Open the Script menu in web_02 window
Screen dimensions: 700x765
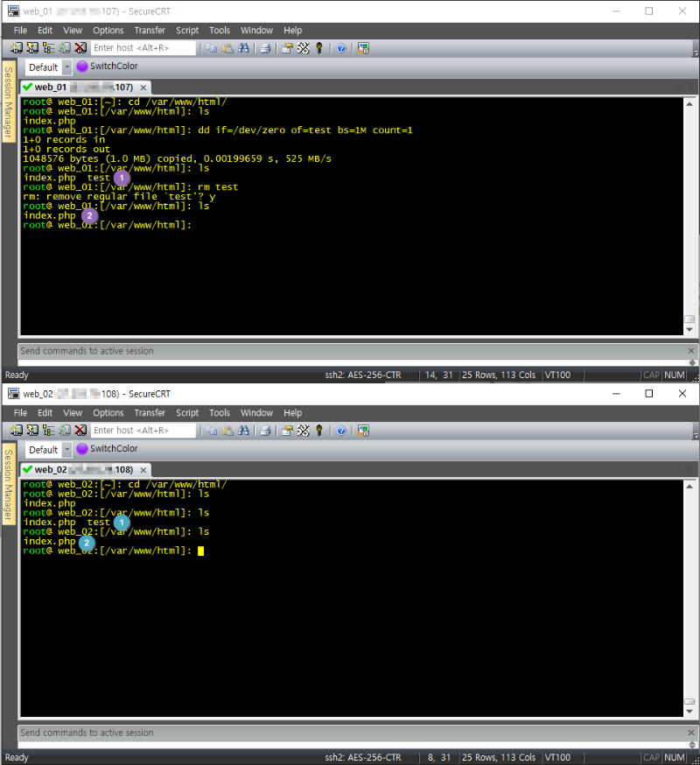click(x=187, y=413)
